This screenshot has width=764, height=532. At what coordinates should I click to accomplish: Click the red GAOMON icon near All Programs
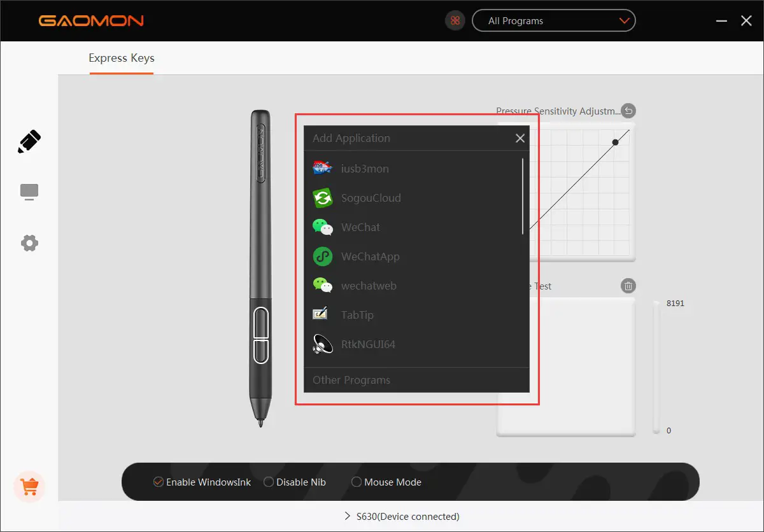(455, 20)
